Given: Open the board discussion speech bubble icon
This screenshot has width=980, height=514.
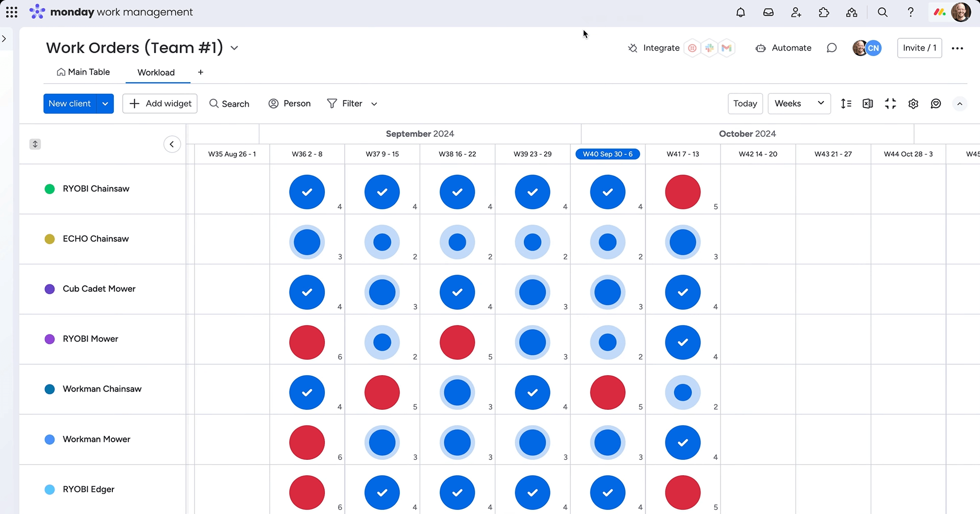Looking at the screenshot, I should pos(831,48).
